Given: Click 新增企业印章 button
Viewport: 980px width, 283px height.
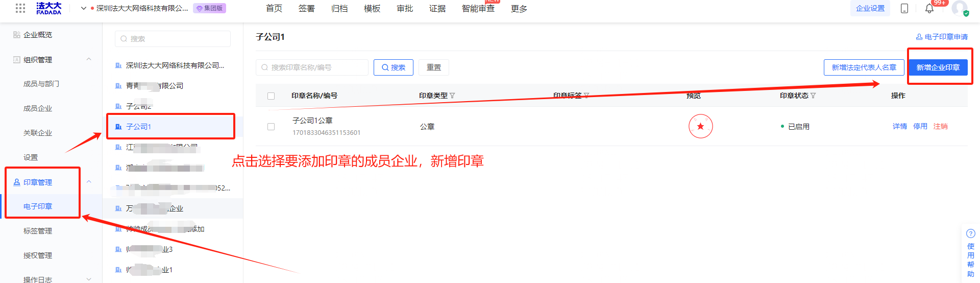Looking at the screenshot, I should click(x=938, y=67).
